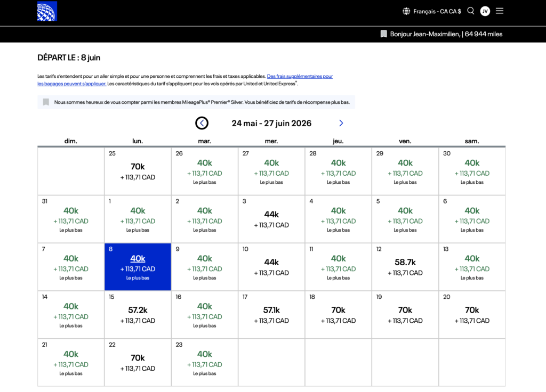Select June 15 fare at 57.2k
The image size is (546, 392).
(138, 315)
